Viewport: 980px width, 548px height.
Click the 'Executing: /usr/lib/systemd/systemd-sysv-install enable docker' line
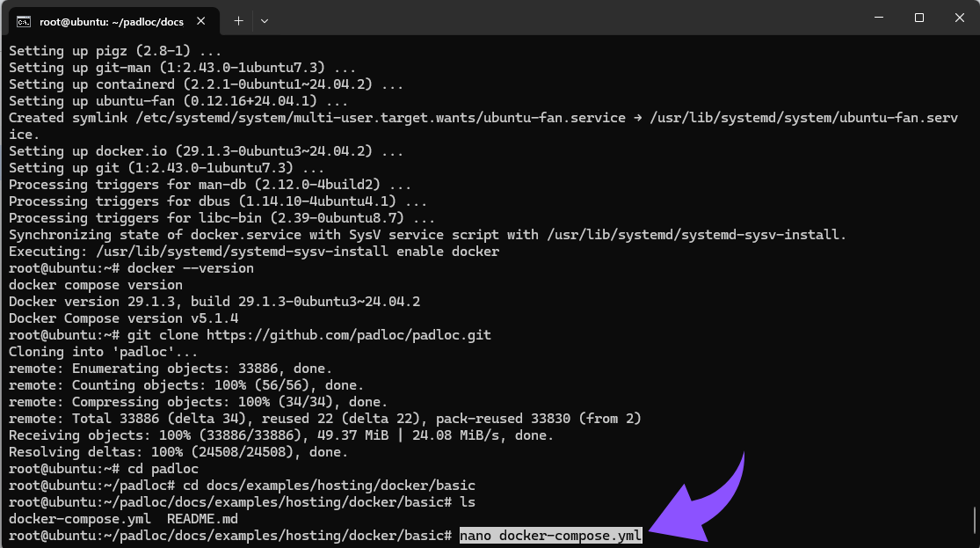(254, 252)
